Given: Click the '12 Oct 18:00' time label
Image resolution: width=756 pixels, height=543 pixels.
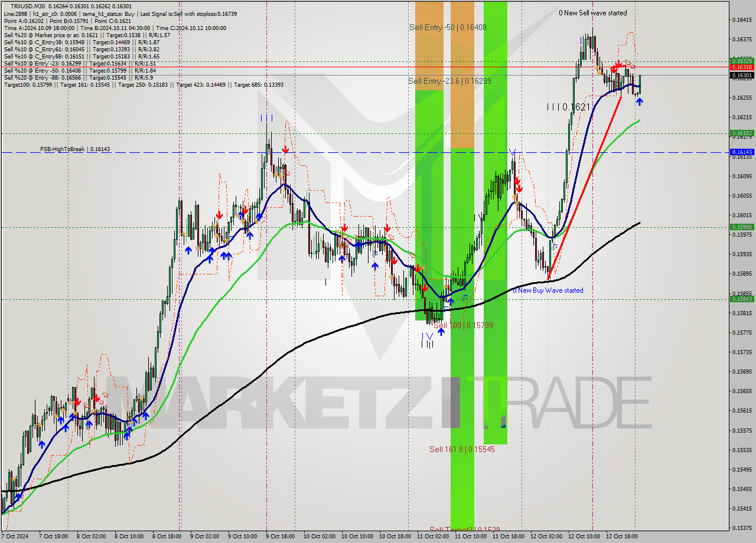Looking at the screenshot, I should coord(621,537).
